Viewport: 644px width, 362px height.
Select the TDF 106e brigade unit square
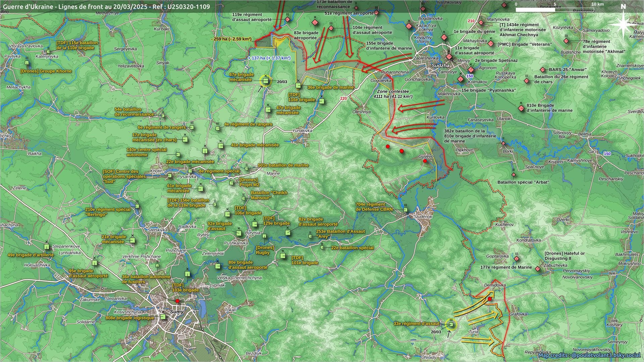(227, 214)
